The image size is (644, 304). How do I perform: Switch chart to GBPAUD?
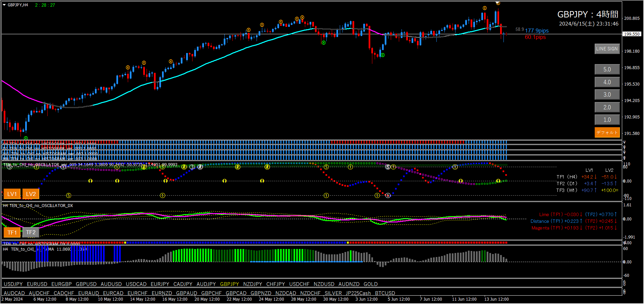187,293
